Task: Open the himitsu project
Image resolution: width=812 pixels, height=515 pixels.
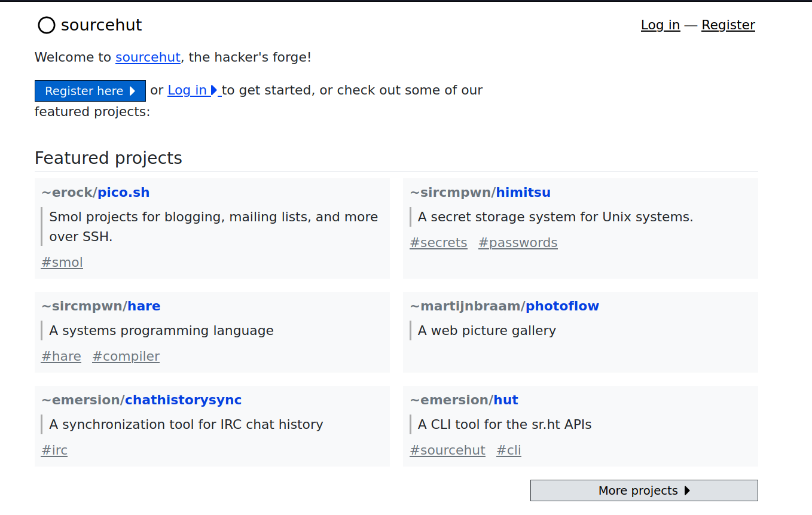Action: pos(523,193)
